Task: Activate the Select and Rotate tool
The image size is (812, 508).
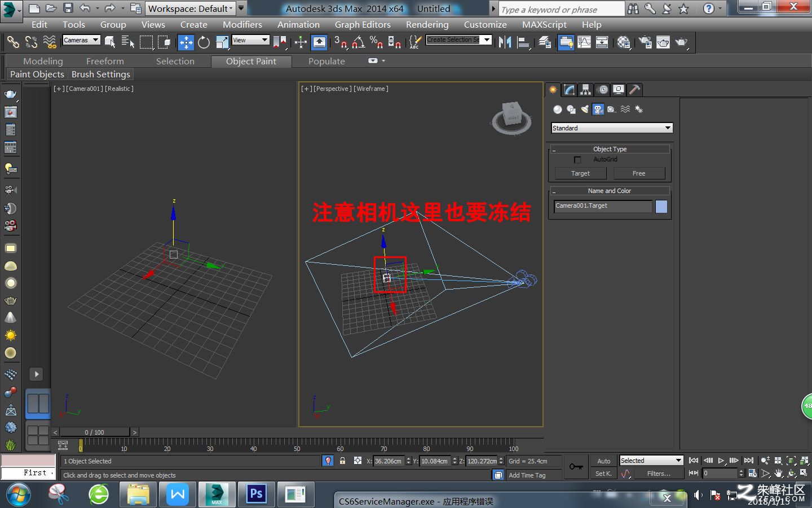Action: [204, 42]
